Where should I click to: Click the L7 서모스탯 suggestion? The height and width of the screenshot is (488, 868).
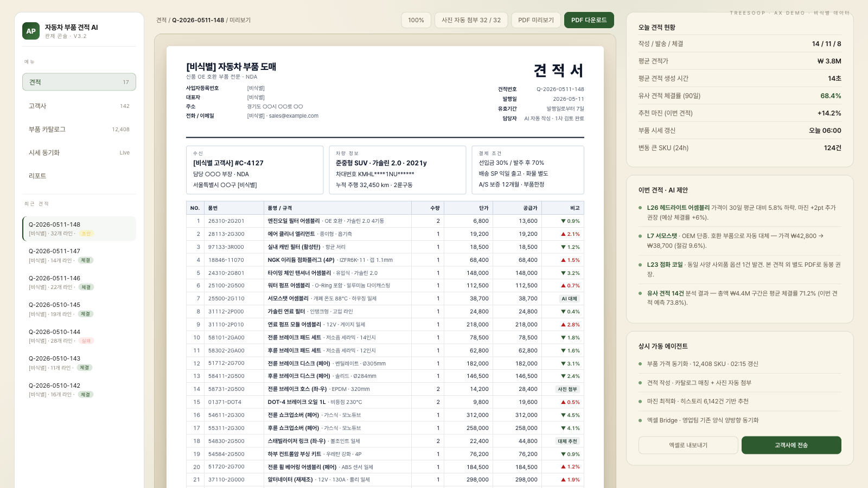click(740, 241)
